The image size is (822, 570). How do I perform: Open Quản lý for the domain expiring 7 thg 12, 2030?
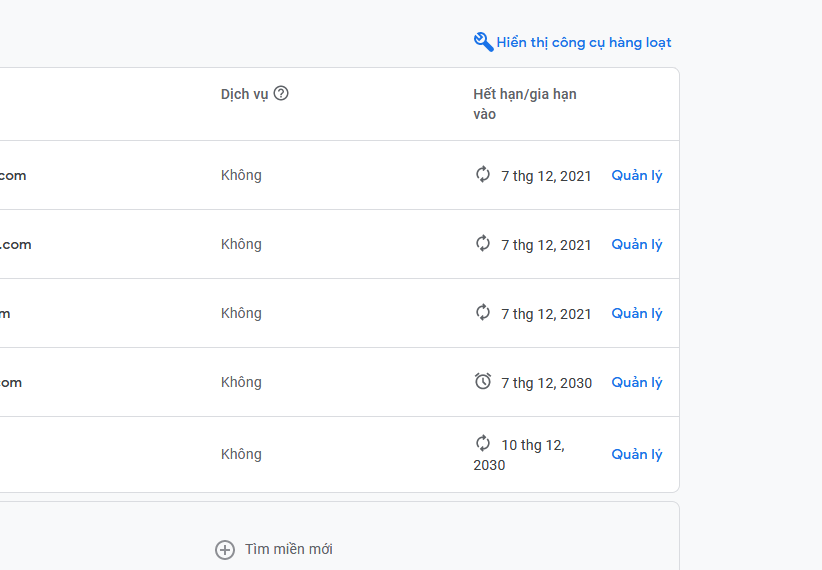[637, 383]
